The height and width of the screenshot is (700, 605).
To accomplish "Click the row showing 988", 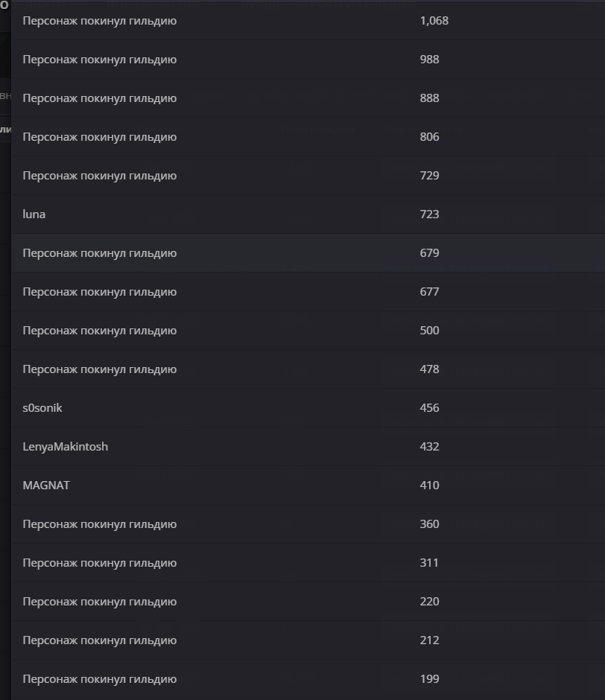I will [308, 60].
